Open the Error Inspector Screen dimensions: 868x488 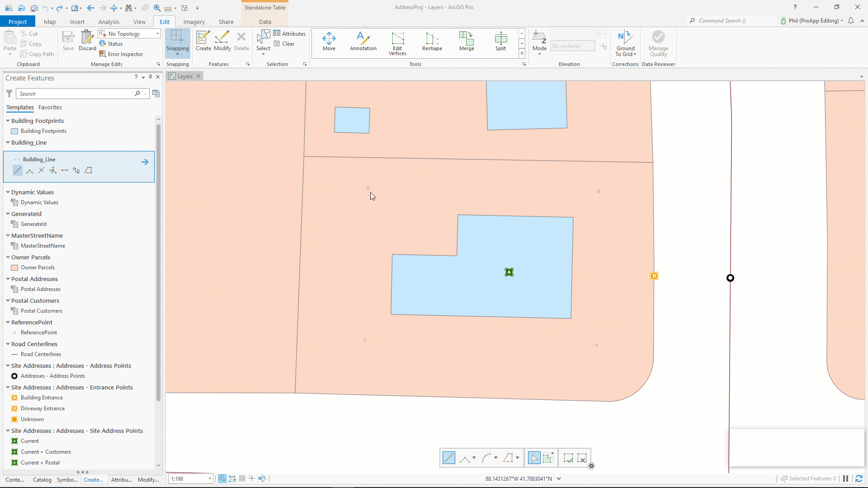click(121, 54)
